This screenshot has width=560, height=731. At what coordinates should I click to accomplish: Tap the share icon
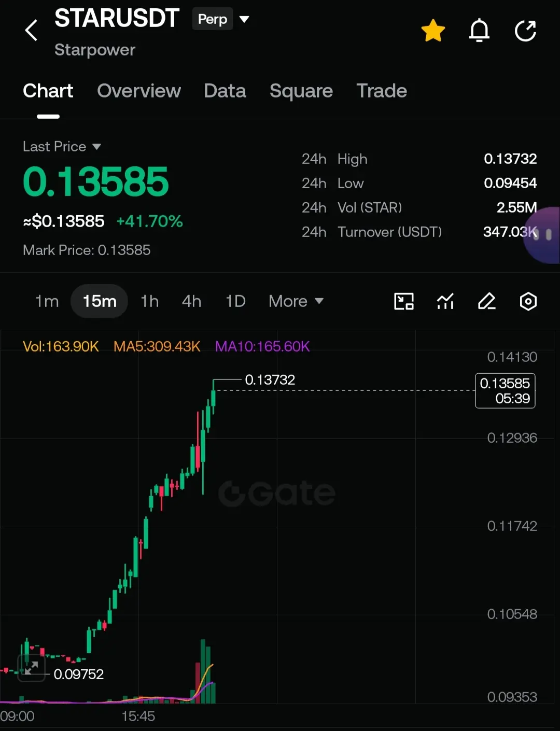click(525, 31)
